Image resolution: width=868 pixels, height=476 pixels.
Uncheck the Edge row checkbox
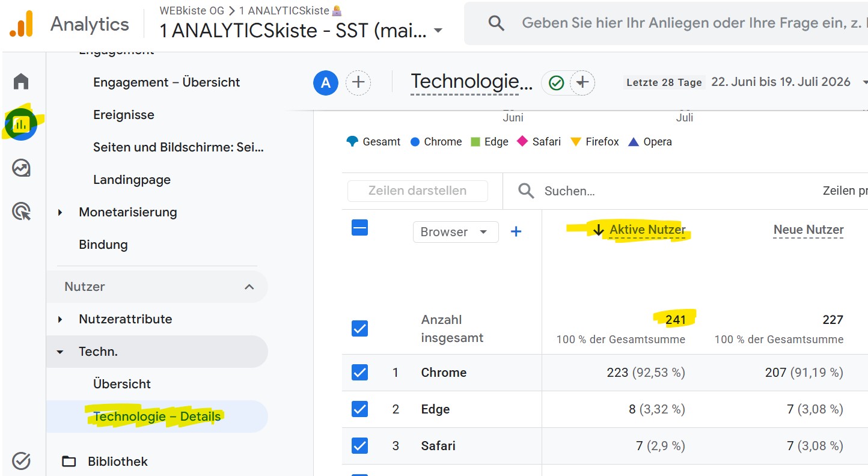[359, 409]
